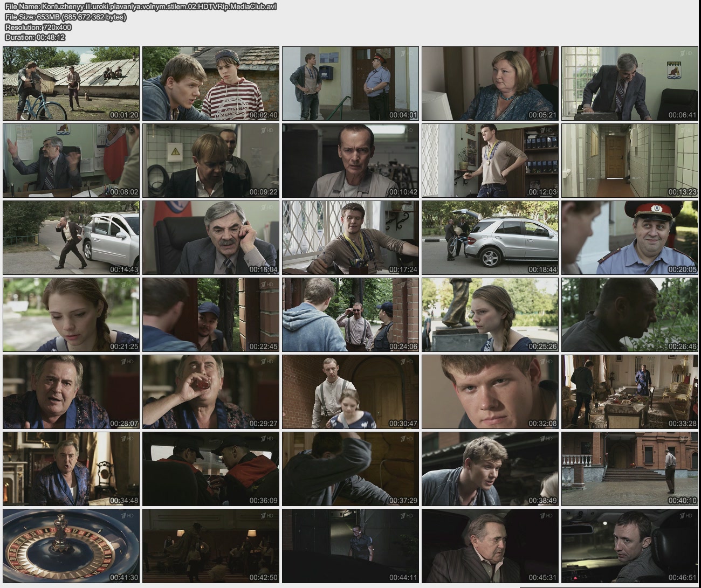Image resolution: width=701 pixels, height=588 pixels.
Task: Open the young man close-up frame 00:32:08
Action: pyautogui.click(x=490, y=392)
